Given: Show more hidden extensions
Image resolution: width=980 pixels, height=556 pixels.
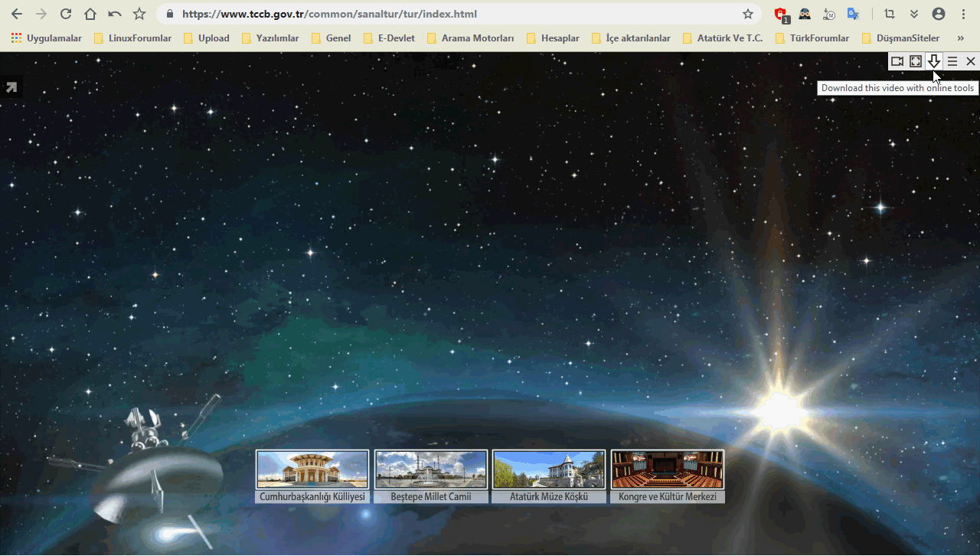Looking at the screenshot, I should pos(914,14).
